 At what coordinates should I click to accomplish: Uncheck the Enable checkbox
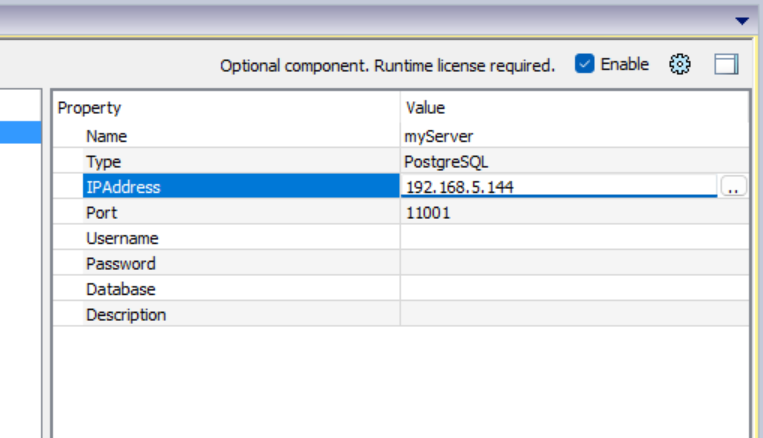click(x=584, y=64)
